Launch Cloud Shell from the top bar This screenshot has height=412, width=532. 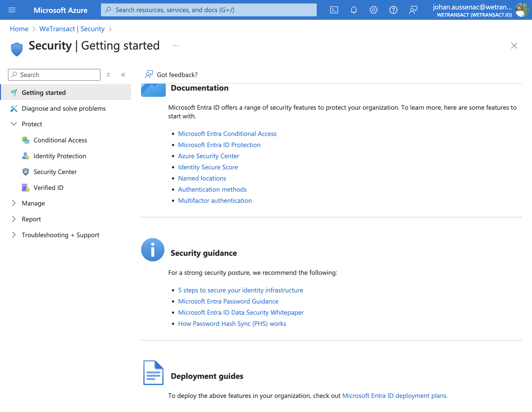coord(334,10)
